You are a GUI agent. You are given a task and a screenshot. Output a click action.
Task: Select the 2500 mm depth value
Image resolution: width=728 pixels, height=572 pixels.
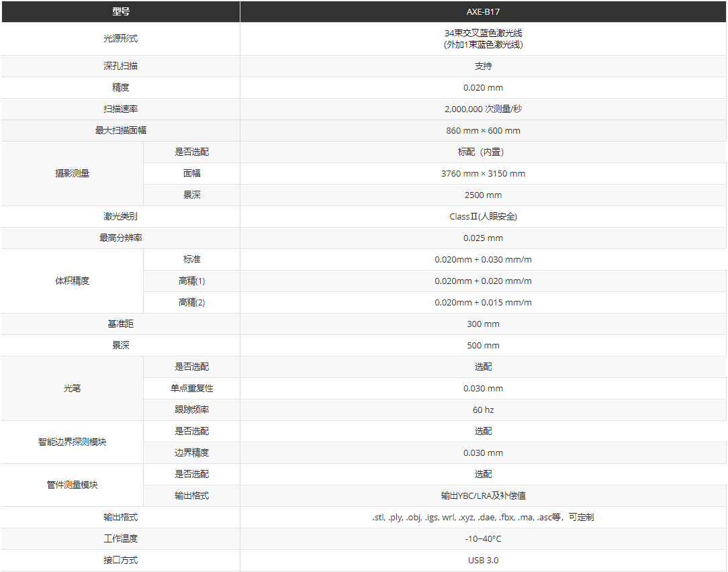(483, 195)
